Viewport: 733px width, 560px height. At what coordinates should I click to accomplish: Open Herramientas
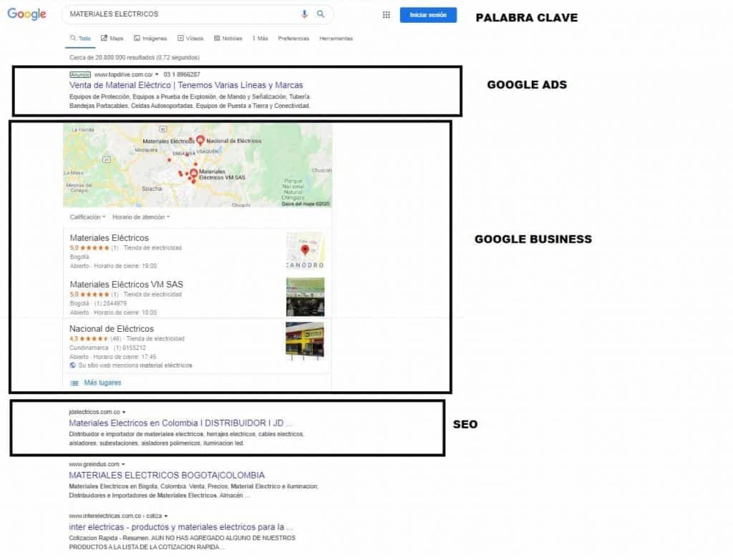(336, 39)
